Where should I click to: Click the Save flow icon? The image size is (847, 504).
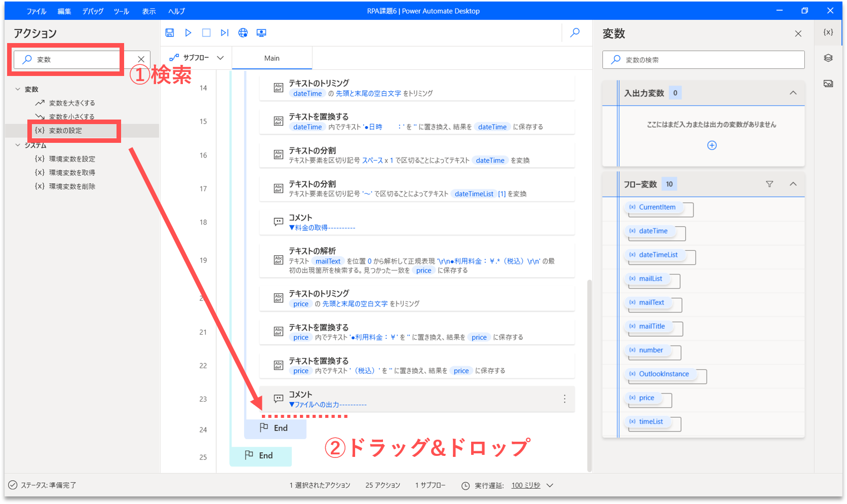(x=170, y=33)
